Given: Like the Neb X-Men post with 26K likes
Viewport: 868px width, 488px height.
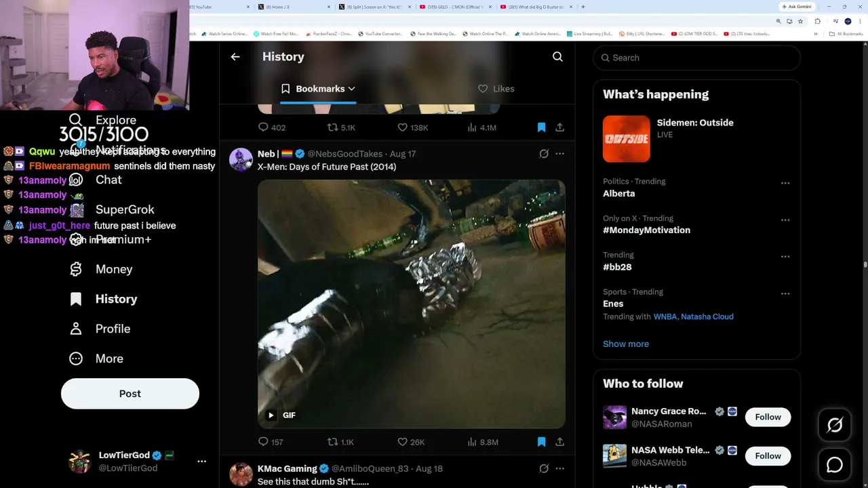Looking at the screenshot, I should pyautogui.click(x=402, y=442).
